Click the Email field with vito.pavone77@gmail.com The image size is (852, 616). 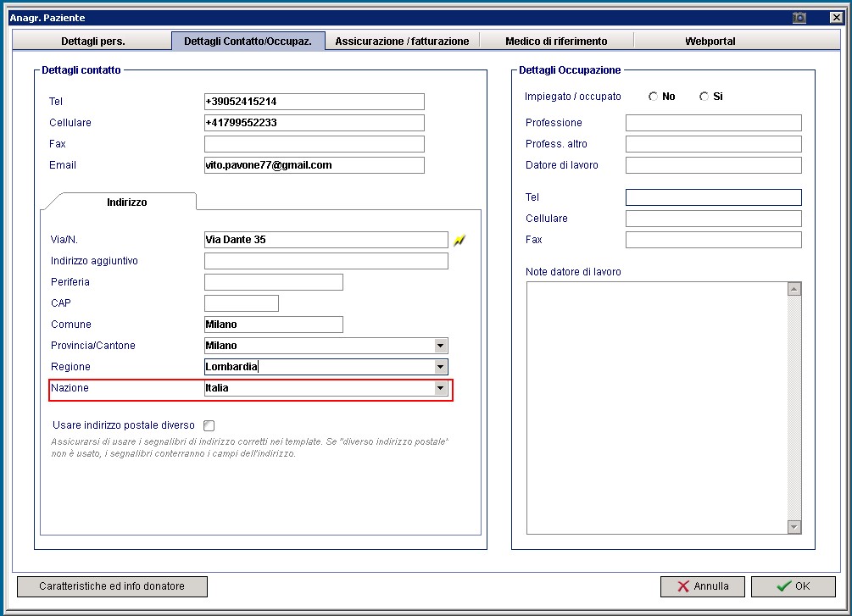[314, 165]
